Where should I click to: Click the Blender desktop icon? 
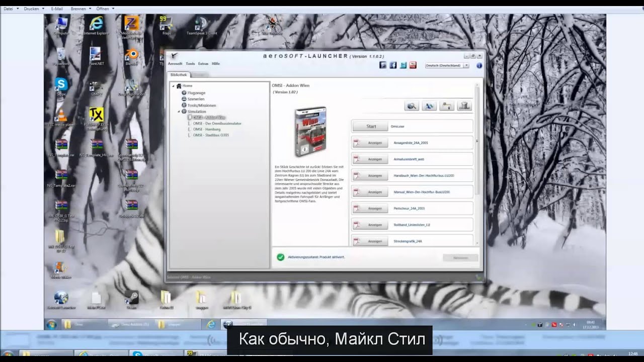tap(131, 56)
